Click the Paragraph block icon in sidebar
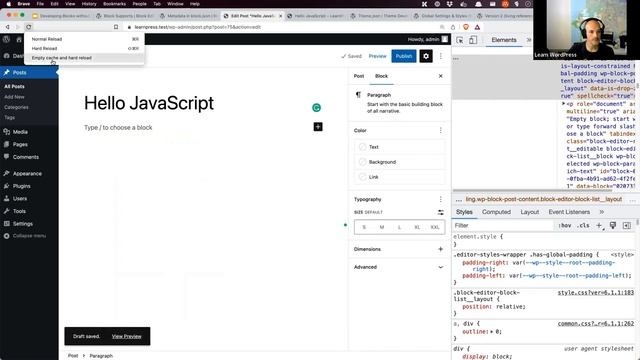 pyautogui.click(x=358, y=95)
